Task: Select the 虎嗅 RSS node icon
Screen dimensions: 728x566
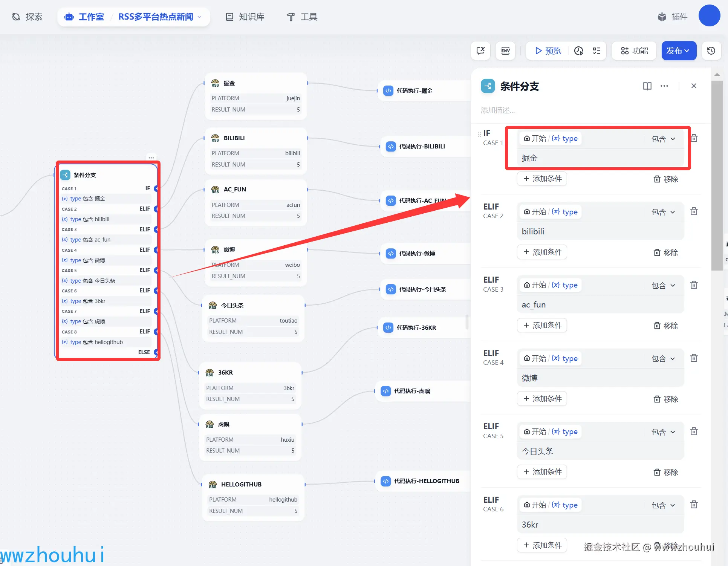Action: (210, 424)
